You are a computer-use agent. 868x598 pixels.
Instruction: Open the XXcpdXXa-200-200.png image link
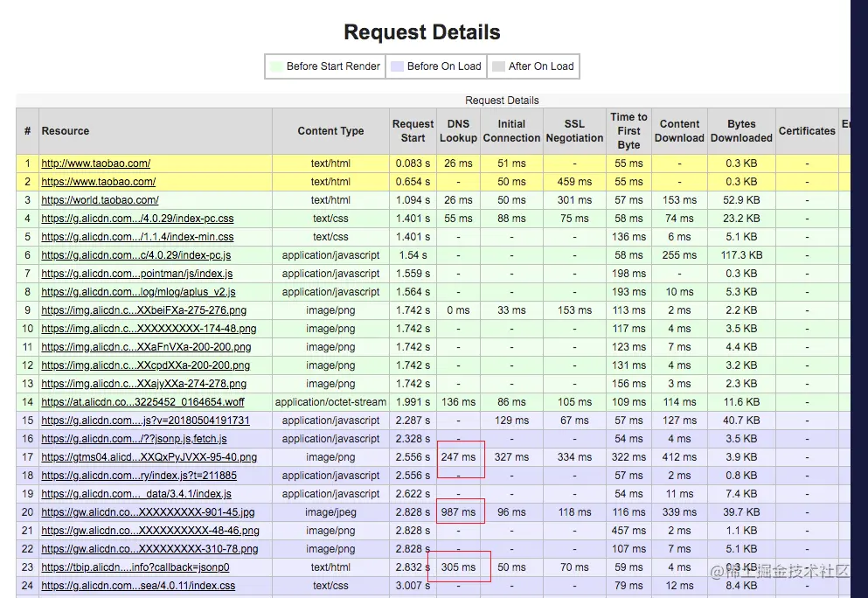click(146, 365)
